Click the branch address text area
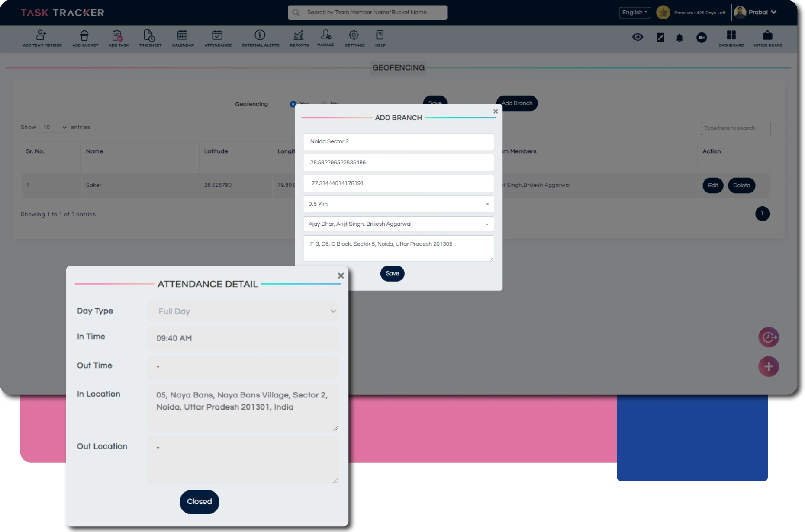805x532 pixels. point(399,248)
